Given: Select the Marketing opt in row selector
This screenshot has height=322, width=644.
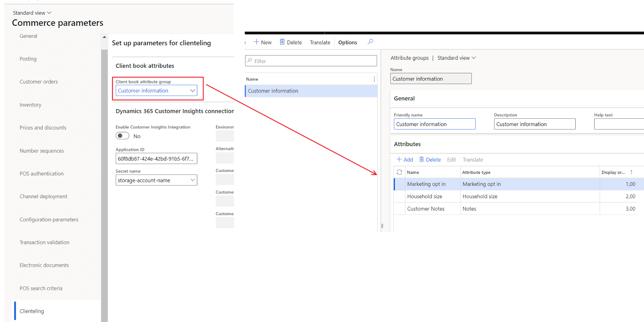Looking at the screenshot, I should (x=399, y=184).
